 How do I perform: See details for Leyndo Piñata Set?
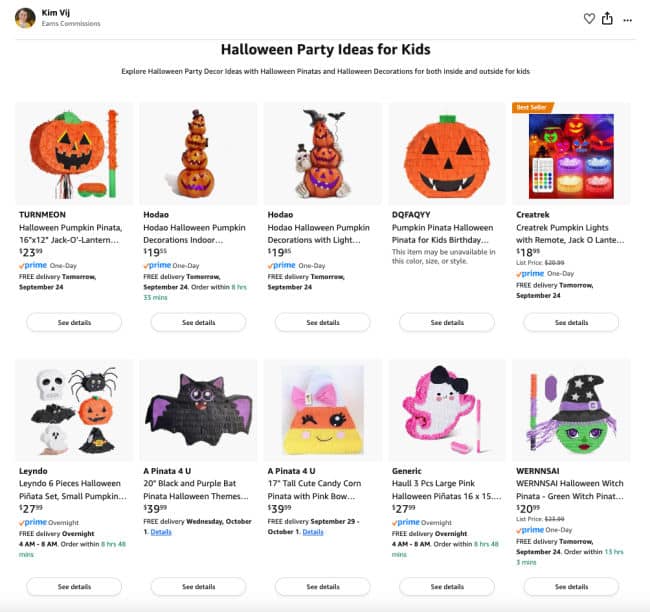[74, 586]
